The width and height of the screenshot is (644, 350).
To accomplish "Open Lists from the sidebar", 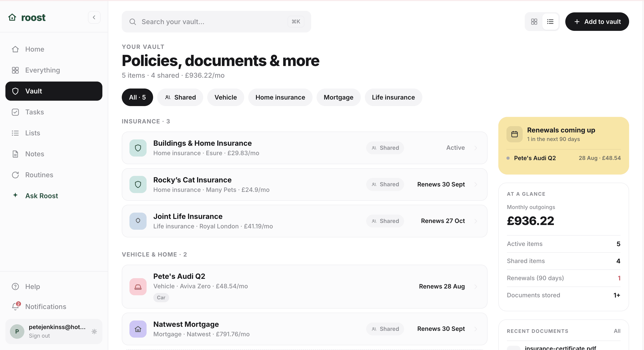I will (x=54, y=133).
